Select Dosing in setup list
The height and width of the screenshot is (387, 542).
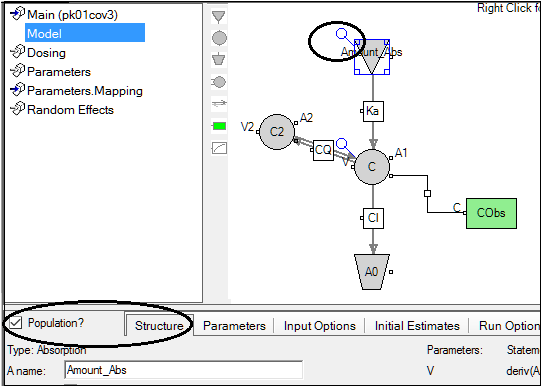(x=46, y=53)
